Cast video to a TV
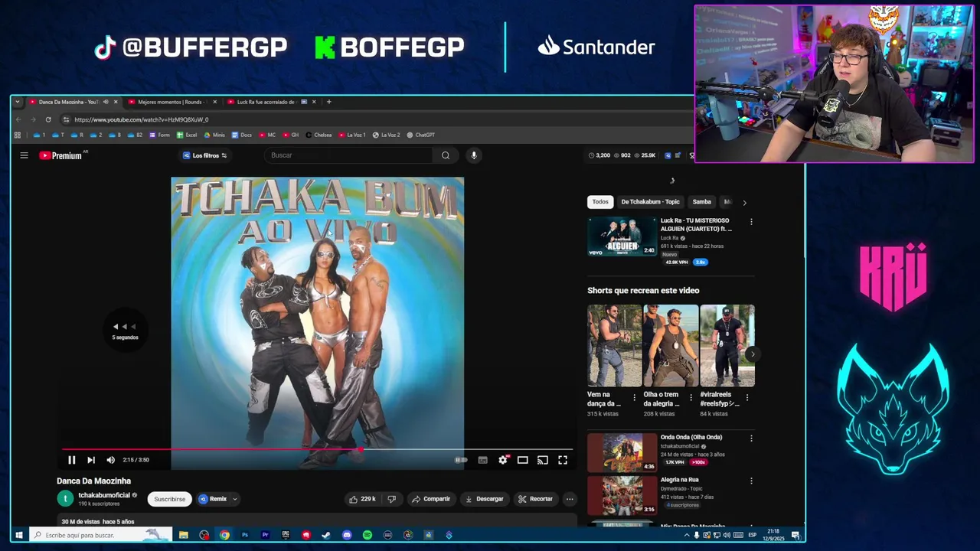Viewport: 980px width, 551px height. click(x=542, y=460)
